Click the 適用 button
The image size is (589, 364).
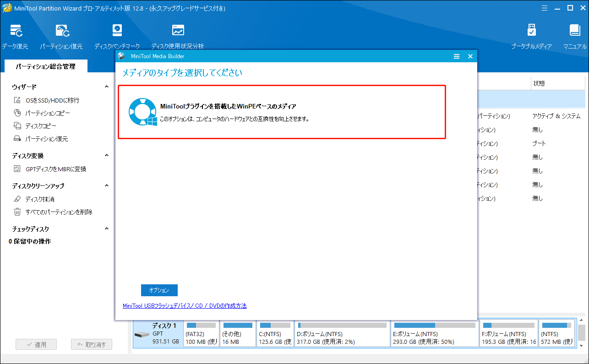(x=36, y=345)
